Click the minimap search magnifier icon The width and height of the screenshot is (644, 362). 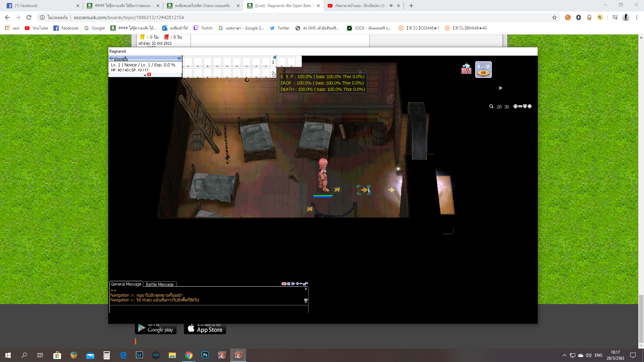(x=491, y=107)
